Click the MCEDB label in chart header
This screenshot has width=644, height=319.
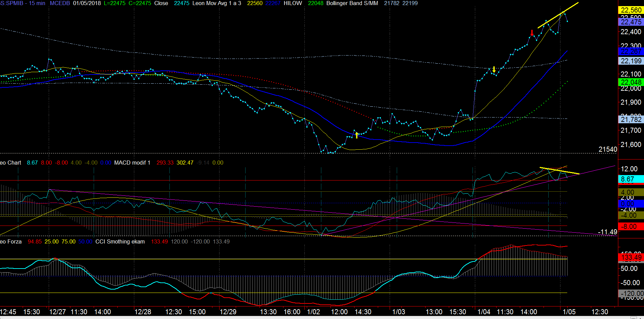[x=60, y=3]
